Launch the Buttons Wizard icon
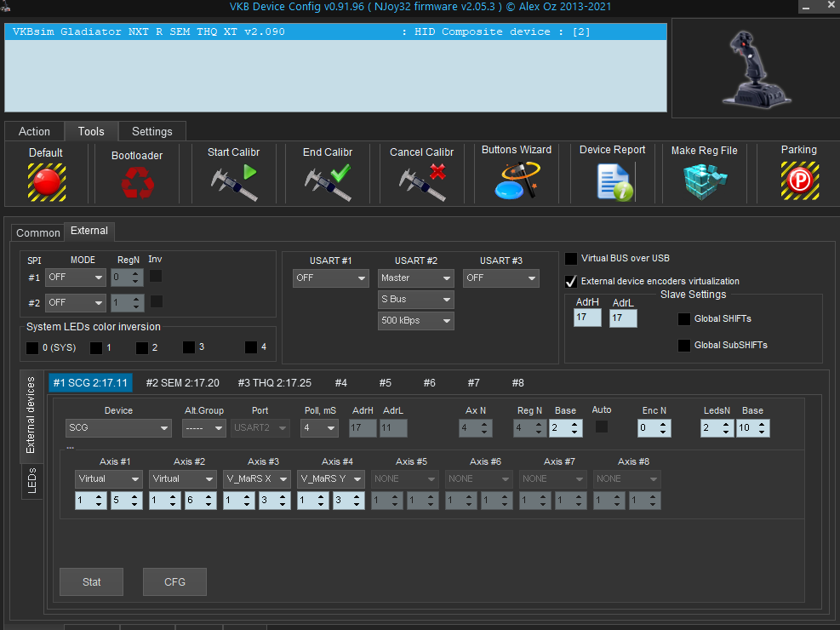The width and height of the screenshot is (840, 630). (517, 180)
